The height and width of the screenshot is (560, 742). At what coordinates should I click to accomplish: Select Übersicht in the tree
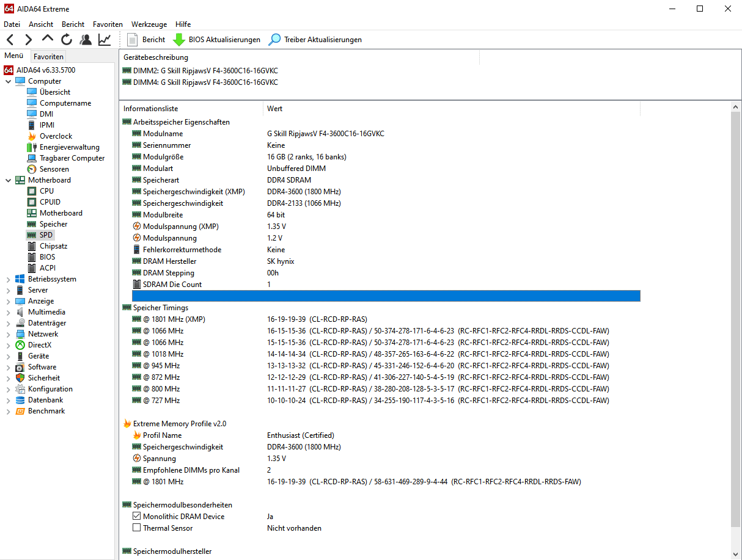point(54,92)
